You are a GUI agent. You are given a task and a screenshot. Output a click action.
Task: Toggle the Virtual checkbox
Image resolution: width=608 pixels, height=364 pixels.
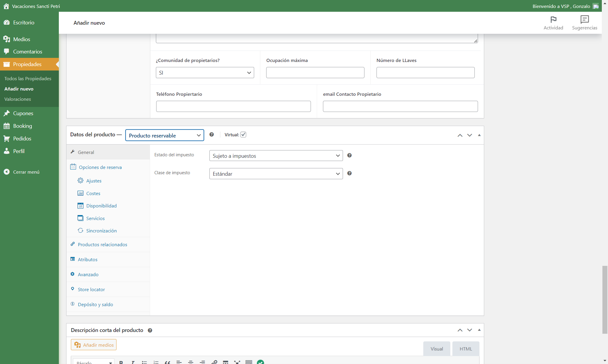[x=243, y=135]
